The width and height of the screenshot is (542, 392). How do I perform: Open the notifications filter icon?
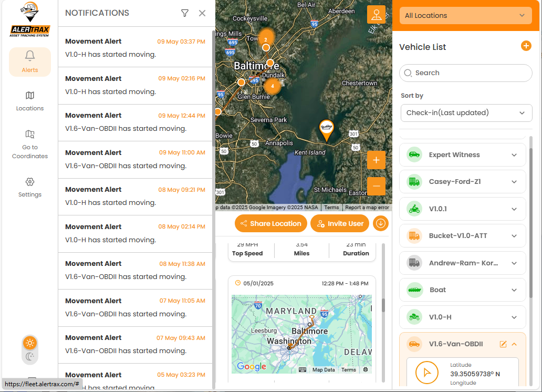tap(185, 13)
